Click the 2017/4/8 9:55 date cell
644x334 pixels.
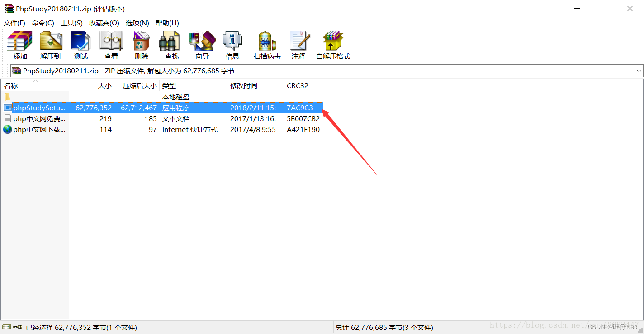pyautogui.click(x=253, y=130)
